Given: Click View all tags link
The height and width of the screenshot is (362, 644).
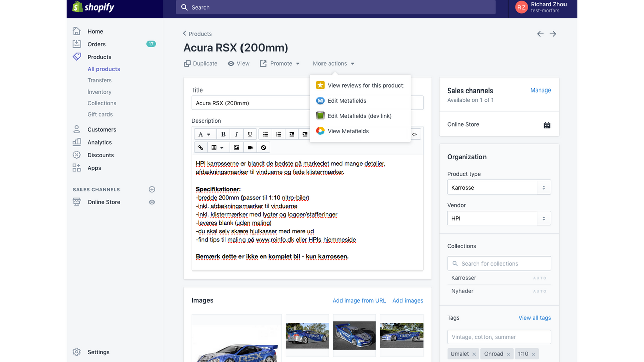Looking at the screenshot, I should [x=535, y=318].
